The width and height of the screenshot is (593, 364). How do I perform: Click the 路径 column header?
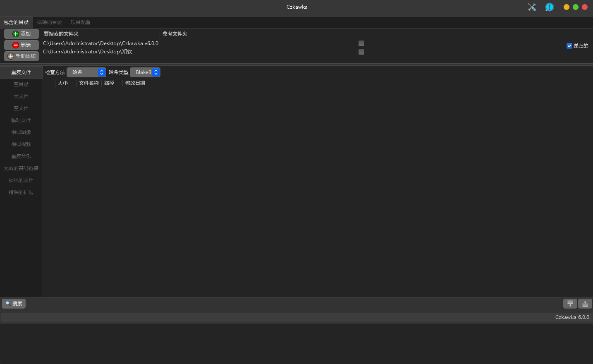pyautogui.click(x=112, y=83)
